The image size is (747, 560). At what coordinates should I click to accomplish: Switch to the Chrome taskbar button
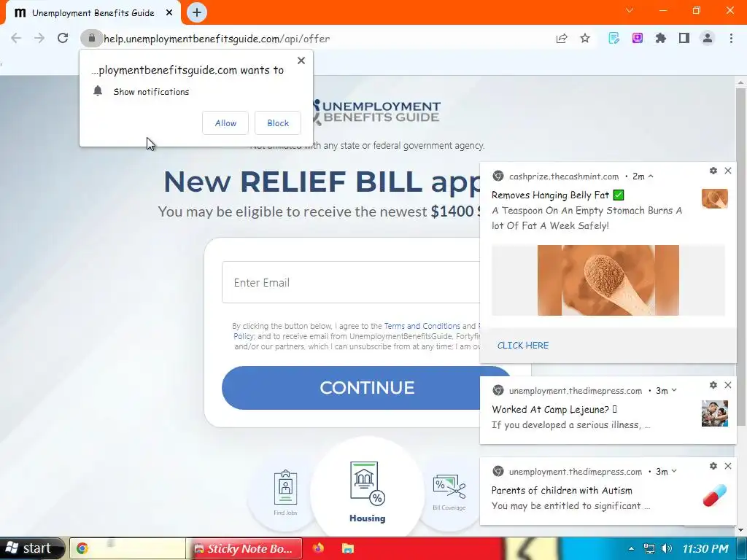pos(128,548)
